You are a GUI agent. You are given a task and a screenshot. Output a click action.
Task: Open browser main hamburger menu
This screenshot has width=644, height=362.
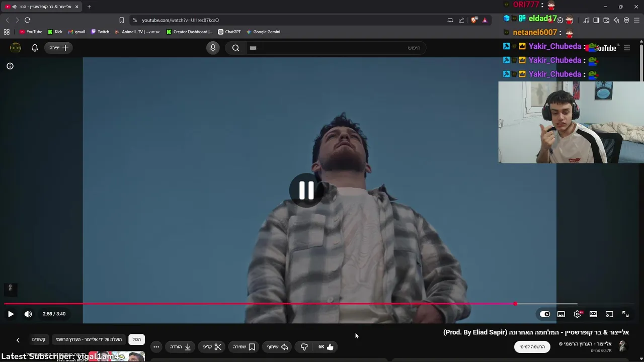coord(636,20)
